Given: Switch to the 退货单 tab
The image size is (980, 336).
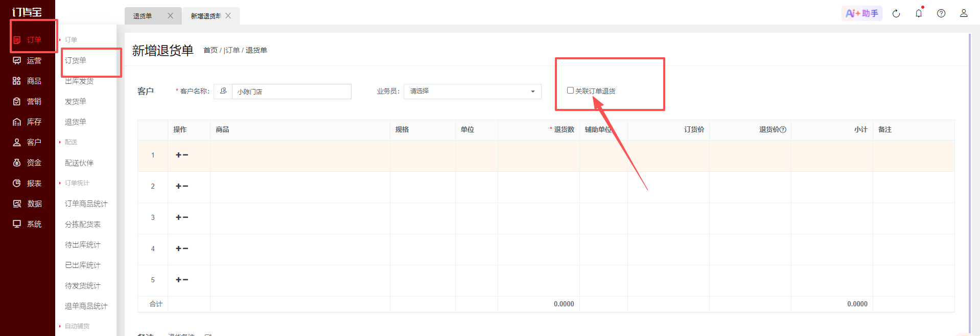Looking at the screenshot, I should coord(143,16).
